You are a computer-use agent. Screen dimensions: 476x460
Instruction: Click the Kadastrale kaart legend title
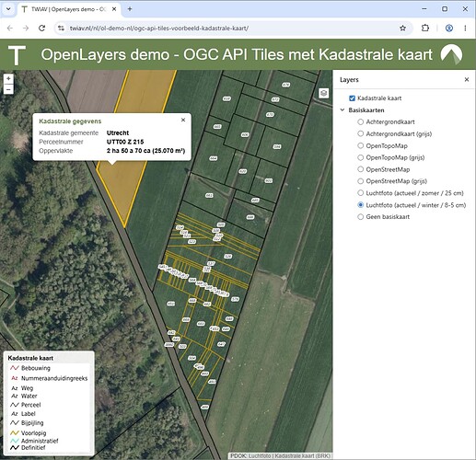30,358
